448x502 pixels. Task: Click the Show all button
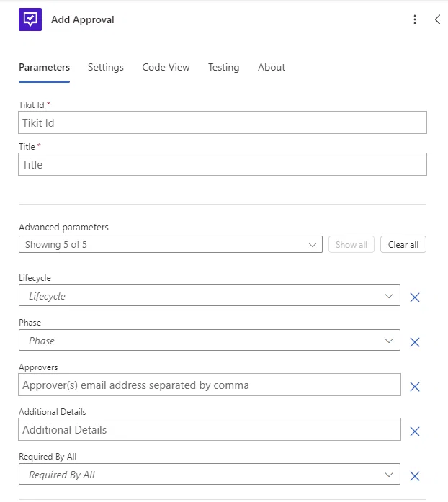pyautogui.click(x=351, y=245)
